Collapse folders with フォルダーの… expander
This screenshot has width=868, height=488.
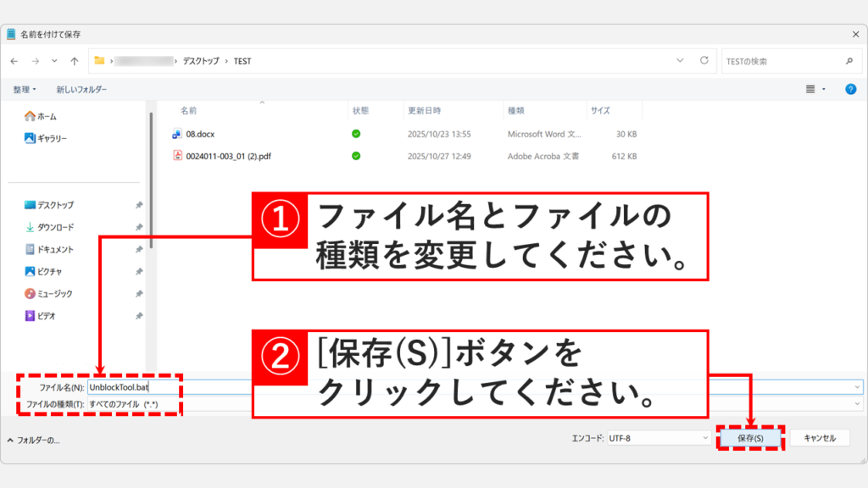tap(34, 441)
